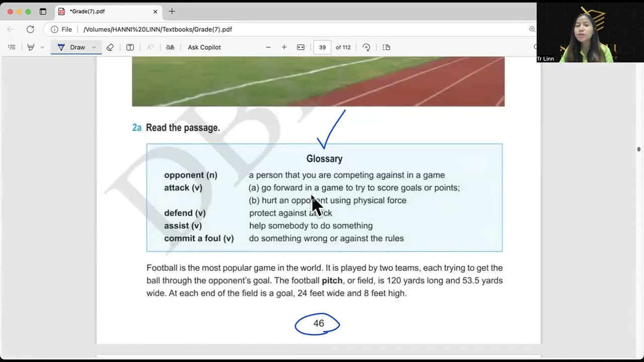Click the Translate icon
Viewport: 644px width, 362px height.
[x=170, y=47]
